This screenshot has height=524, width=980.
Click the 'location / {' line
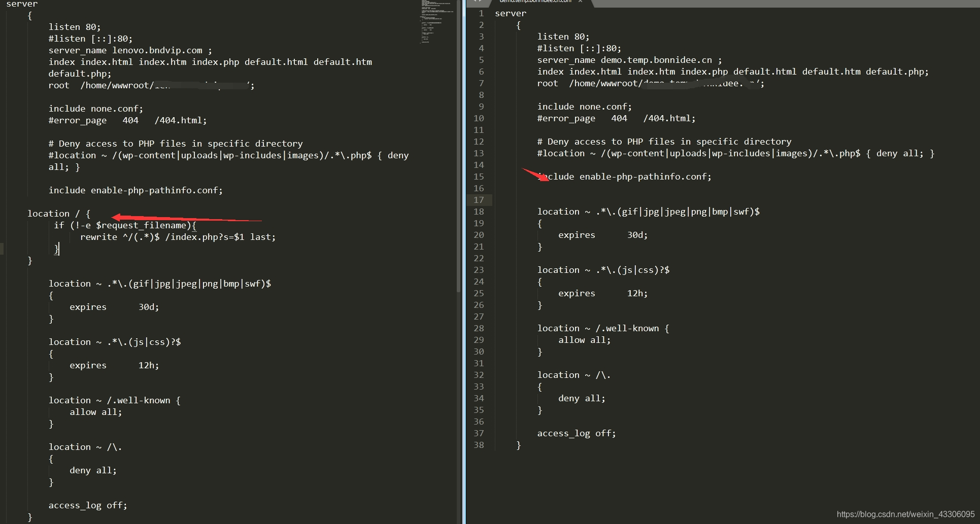coord(59,214)
